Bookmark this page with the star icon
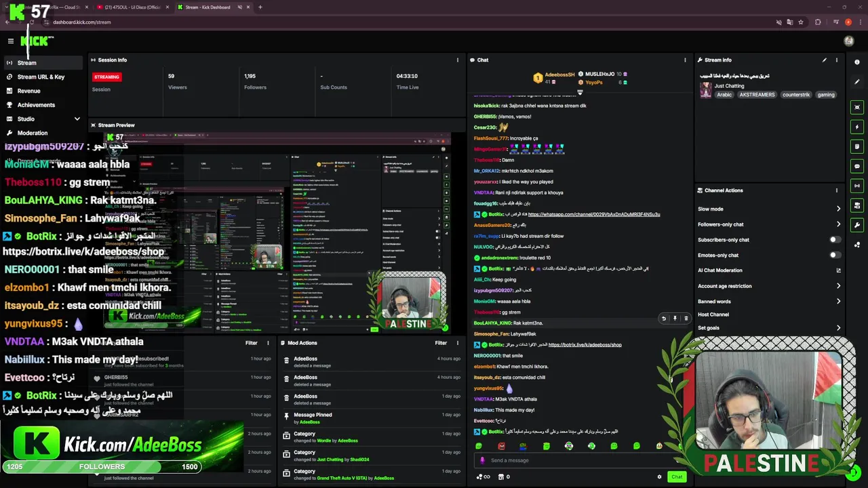Viewport: 868px width, 488px height. click(x=801, y=22)
